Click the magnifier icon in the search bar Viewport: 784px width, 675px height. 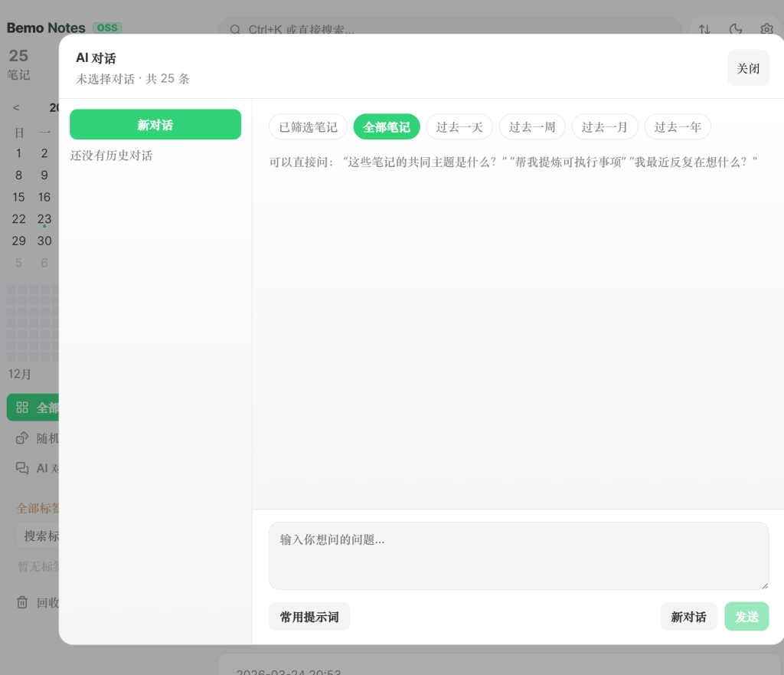pyautogui.click(x=234, y=29)
